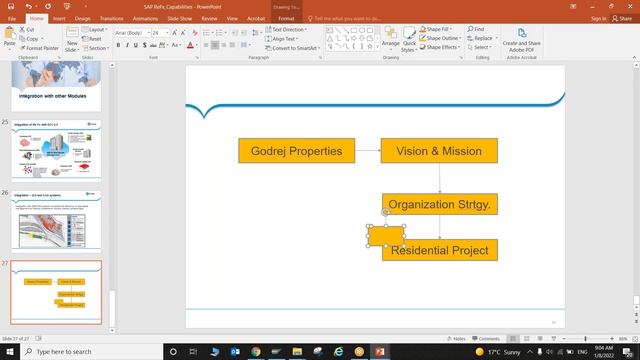Open the Layout dropdown
The height and width of the screenshot is (360, 640).
click(95, 29)
